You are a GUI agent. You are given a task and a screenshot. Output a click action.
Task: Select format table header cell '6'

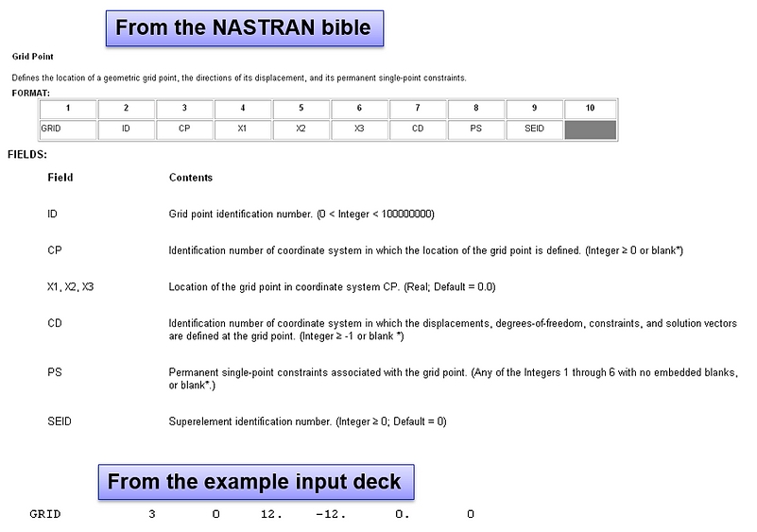coord(360,109)
